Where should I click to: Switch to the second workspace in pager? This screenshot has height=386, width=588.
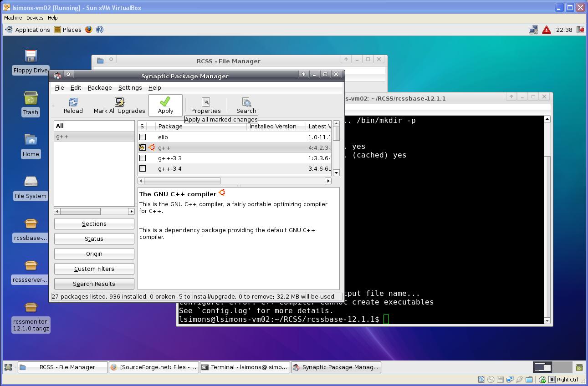pos(562,367)
